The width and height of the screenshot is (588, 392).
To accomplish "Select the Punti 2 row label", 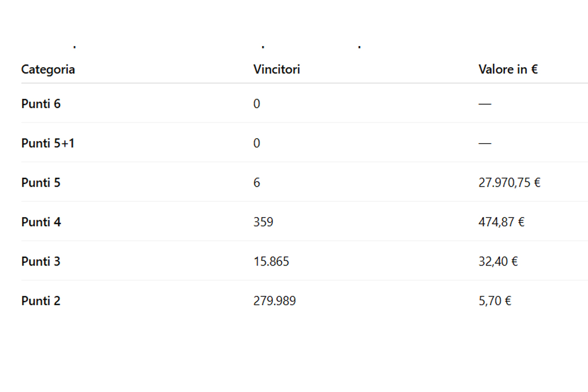I will tap(41, 301).
